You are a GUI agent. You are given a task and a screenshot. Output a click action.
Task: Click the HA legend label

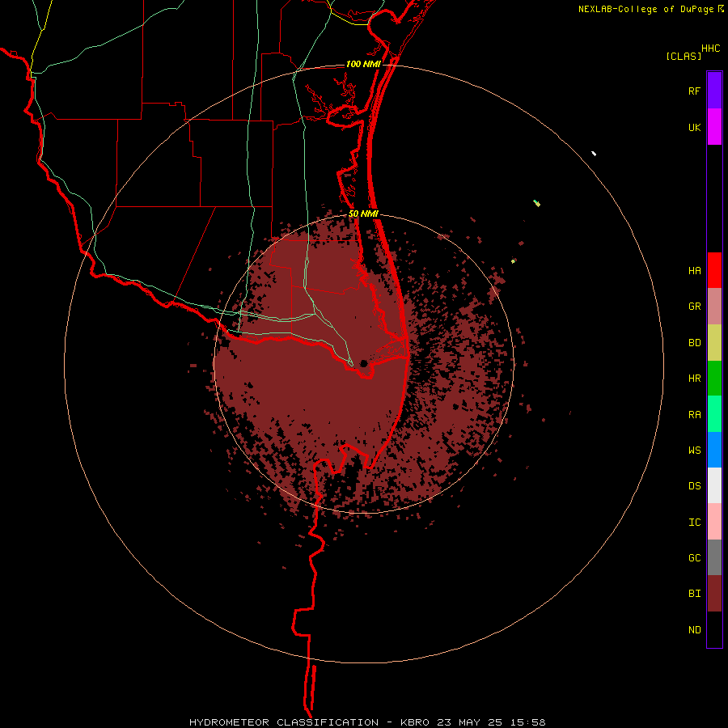[x=694, y=270]
